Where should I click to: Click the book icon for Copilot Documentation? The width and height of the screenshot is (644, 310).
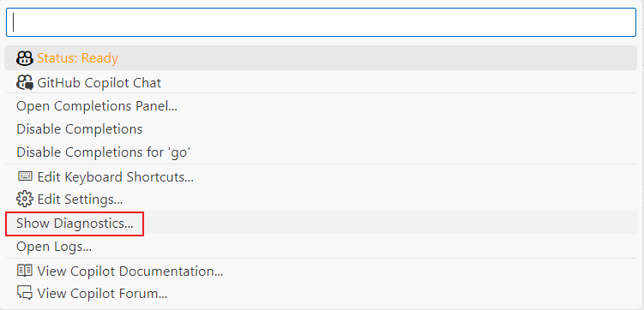pyautogui.click(x=25, y=271)
